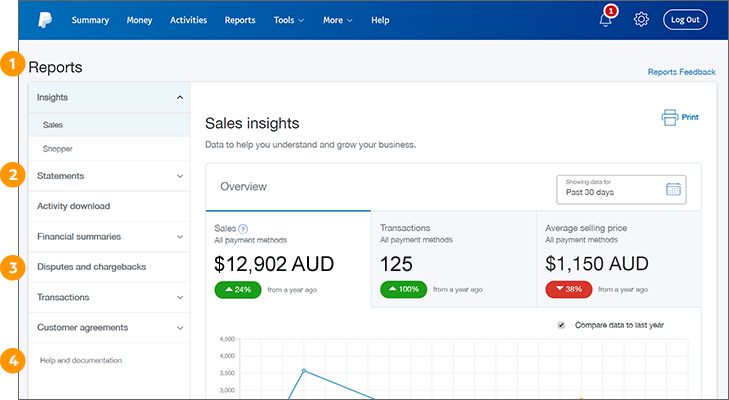Click the Log Out button

click(685, 20)
